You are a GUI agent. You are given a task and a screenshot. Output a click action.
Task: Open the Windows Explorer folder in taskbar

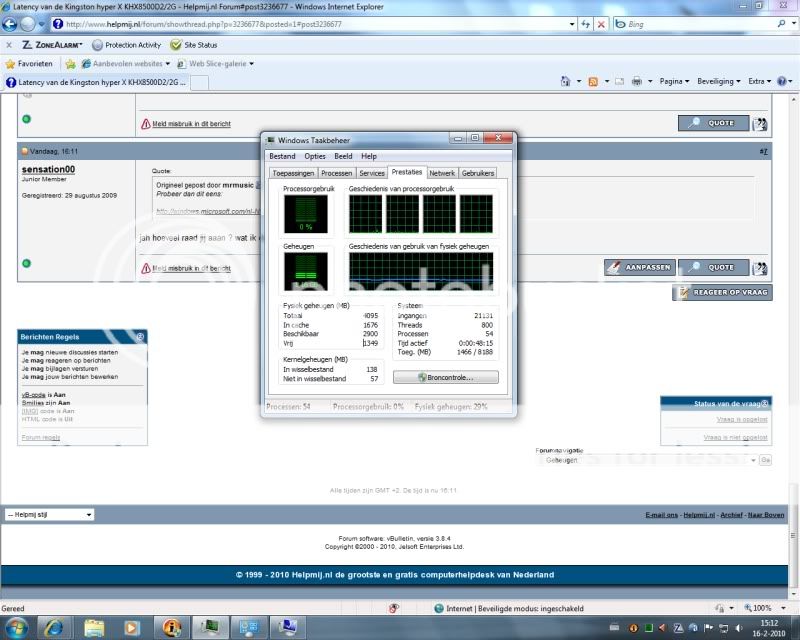click(x=95, y=627)
